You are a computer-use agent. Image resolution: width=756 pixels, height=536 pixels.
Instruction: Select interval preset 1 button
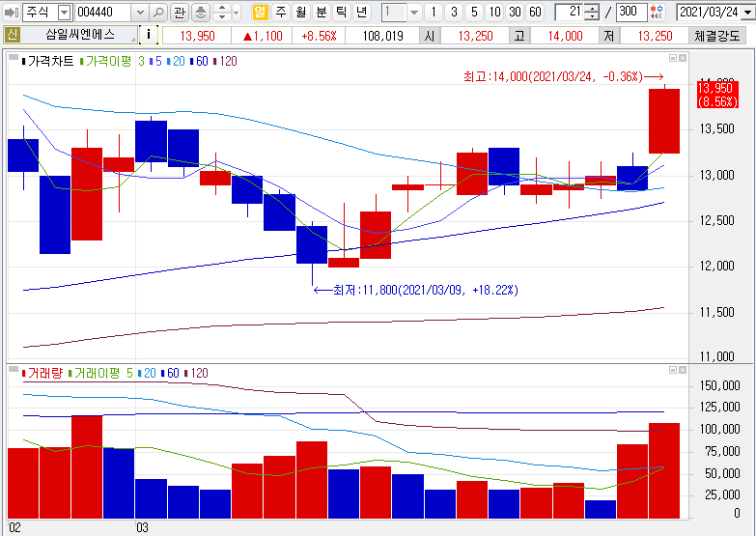click(434, 12)
